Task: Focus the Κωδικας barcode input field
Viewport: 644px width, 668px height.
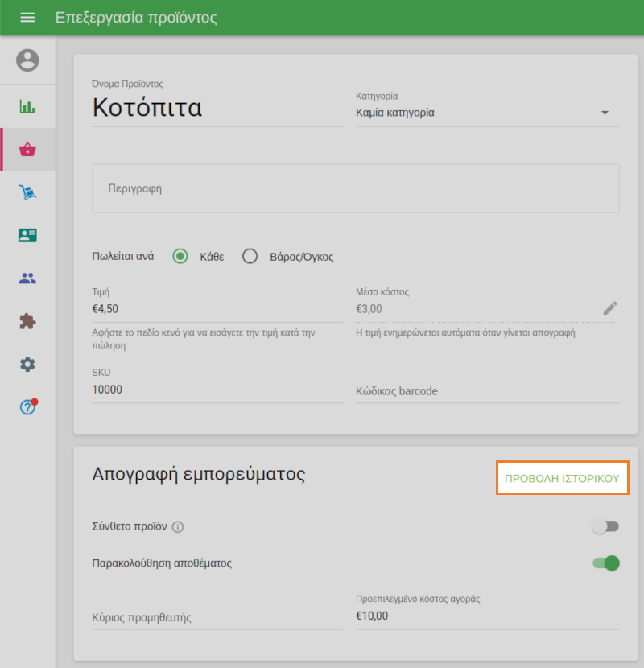Action: pyautogui.click(x=487, y=391)
